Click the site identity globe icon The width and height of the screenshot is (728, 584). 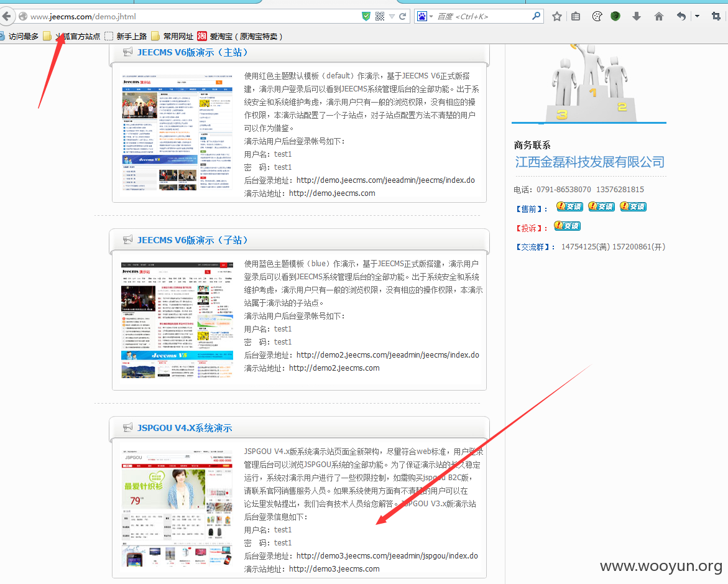23,17
